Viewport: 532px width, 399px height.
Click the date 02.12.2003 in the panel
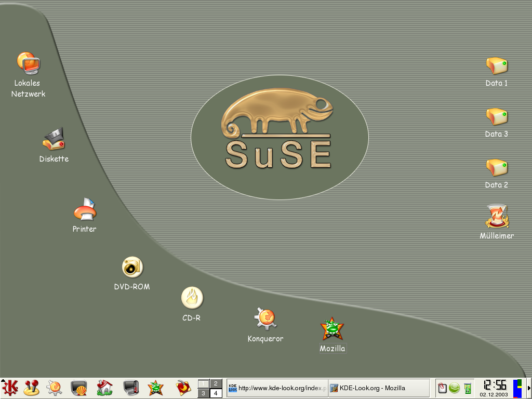(x=494, y=394)
